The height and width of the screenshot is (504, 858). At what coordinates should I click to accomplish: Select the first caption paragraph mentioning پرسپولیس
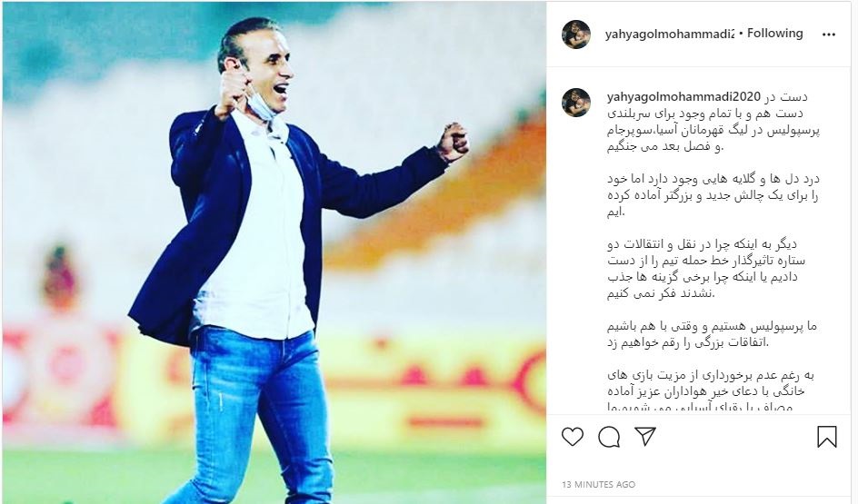(713, 122)
